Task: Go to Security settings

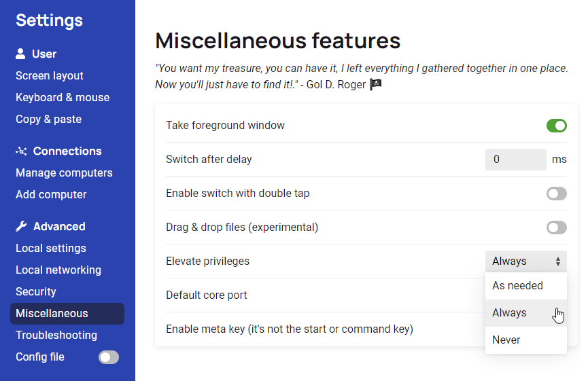Action: [36, 291]
